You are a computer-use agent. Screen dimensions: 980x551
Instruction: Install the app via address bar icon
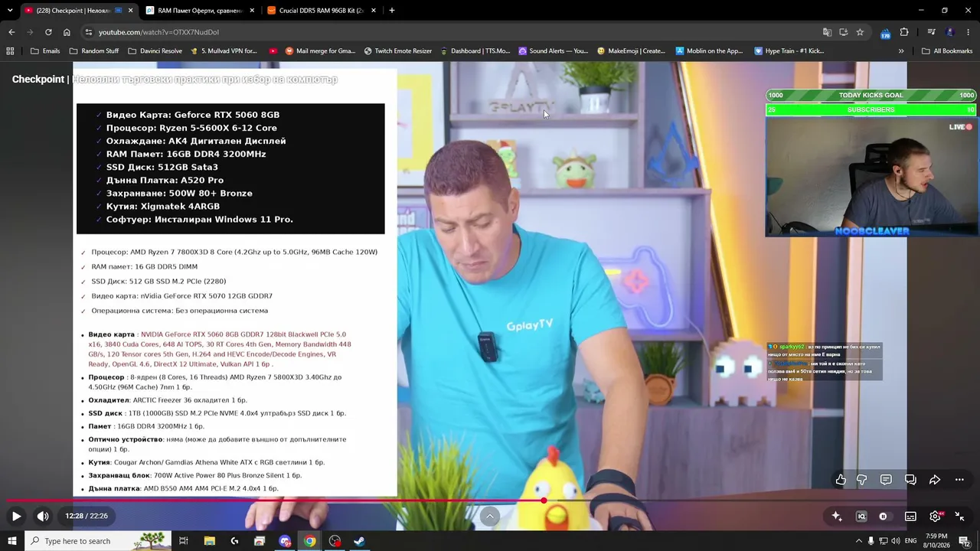pos(844,32)
